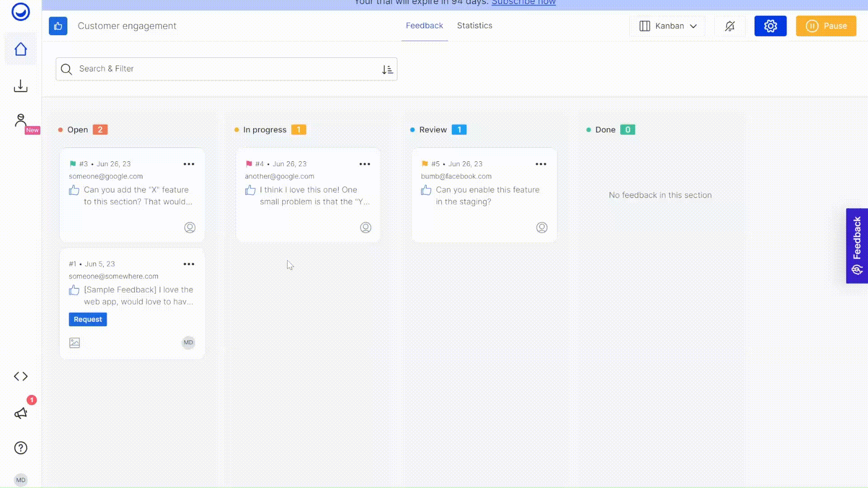Expand the options menu on card #3
868x488 pixels.
pos(189,164)
